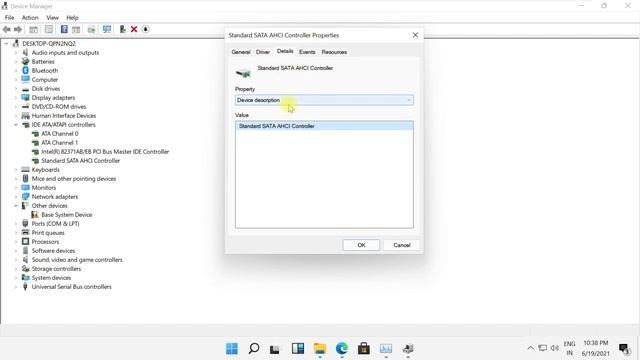Viewport: 640px width, 360px height.
Task: Switch to the Driver tab
Action: (263, 52)
